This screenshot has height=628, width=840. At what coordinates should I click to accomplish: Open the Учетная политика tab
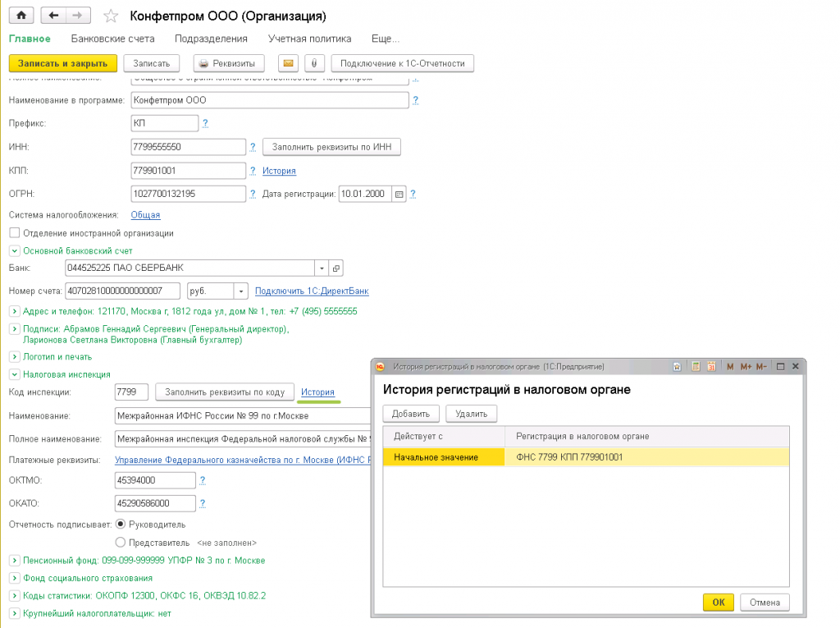coord(309,39)
